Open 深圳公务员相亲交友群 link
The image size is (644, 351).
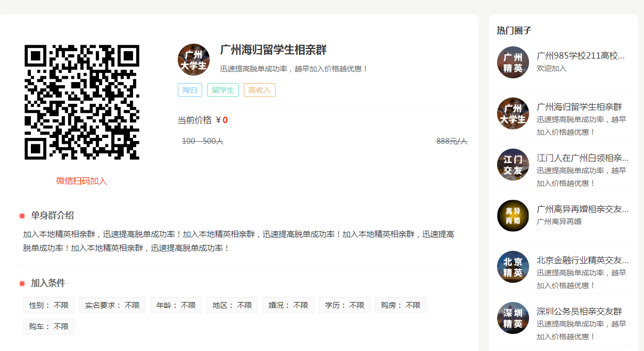pos(579,312)
